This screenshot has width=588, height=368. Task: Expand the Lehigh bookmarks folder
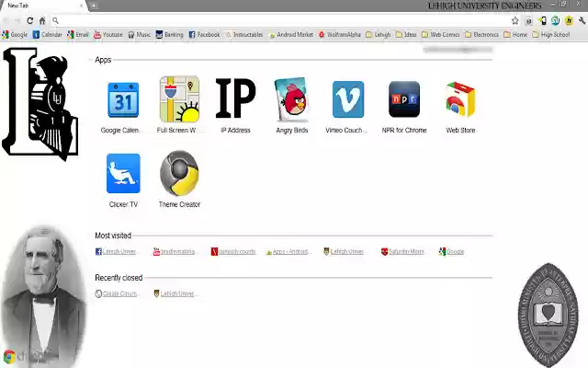coord(378,35)
